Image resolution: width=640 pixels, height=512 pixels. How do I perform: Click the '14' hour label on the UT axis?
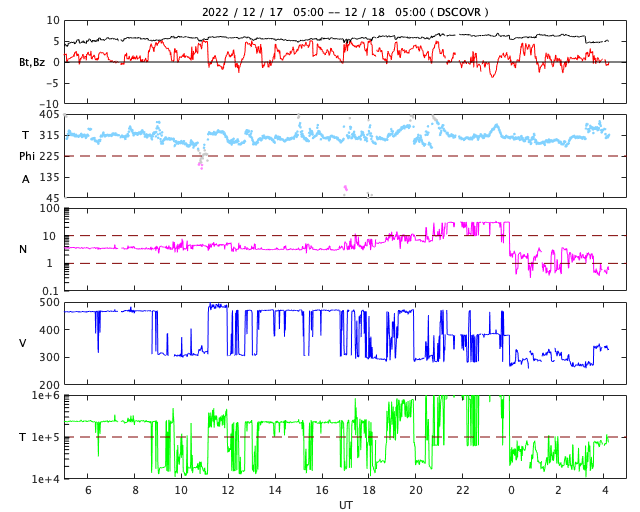click(275, 490)
